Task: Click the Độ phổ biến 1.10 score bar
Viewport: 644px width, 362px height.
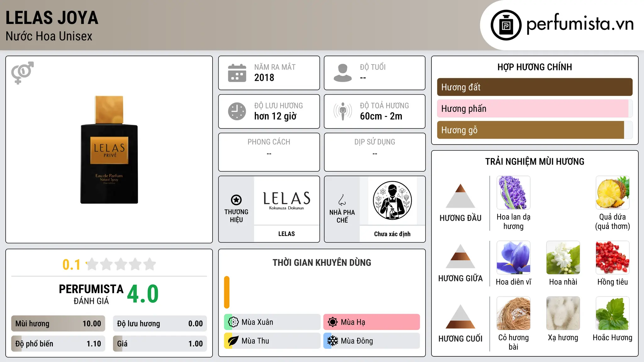Action: pyautogui.click(x=58, y=344)
